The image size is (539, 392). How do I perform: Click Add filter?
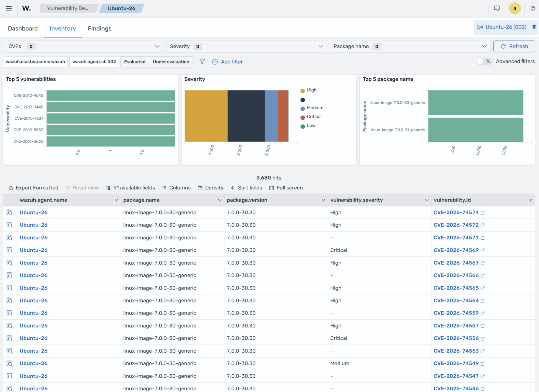(x=228, y=62)
